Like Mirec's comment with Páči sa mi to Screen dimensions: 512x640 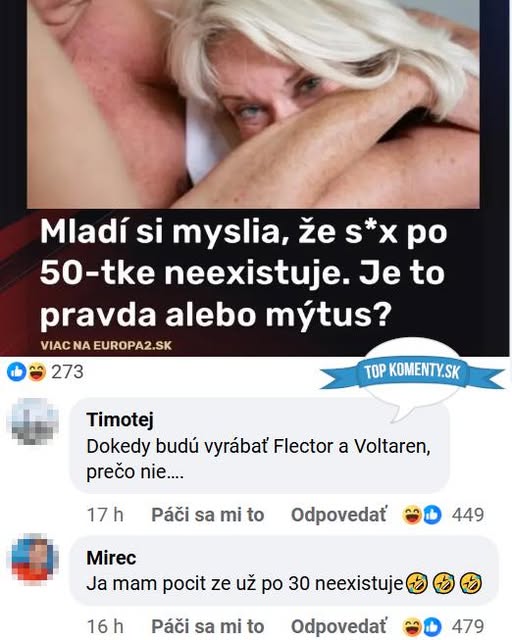pyautogui.click(x=207, y=626)
